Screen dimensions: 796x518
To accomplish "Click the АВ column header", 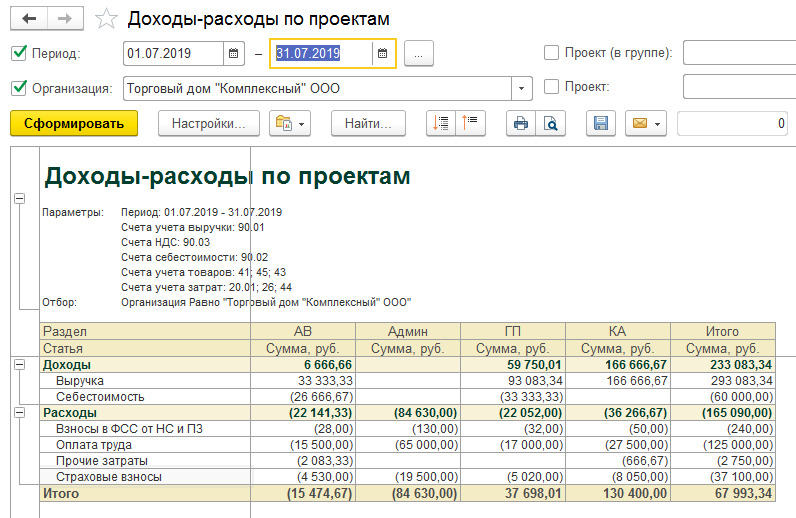I will [303, 331].
